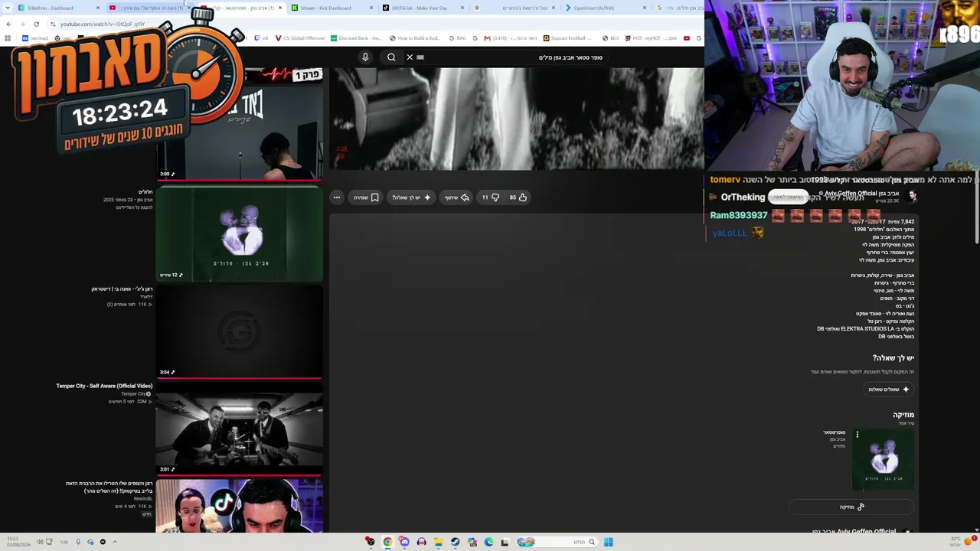
Task: Open the three-dot more actions menu under video
Action: 337,197
